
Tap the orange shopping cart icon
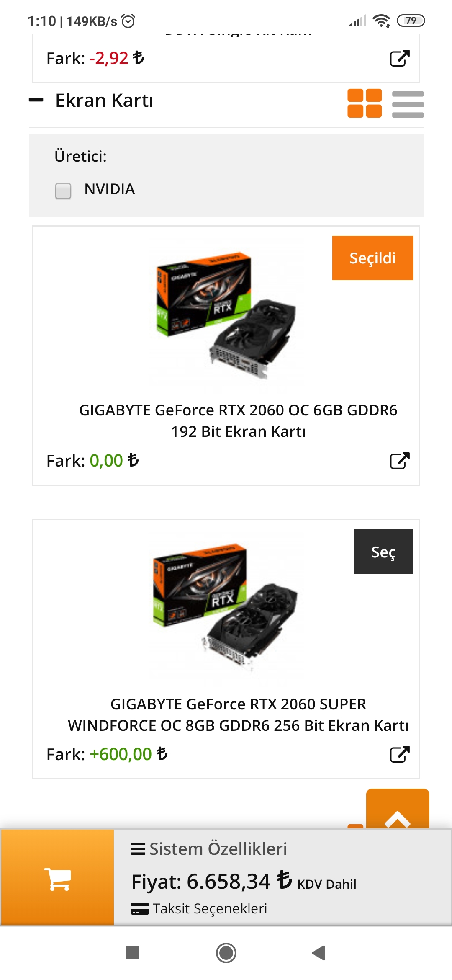click(58, 878)
